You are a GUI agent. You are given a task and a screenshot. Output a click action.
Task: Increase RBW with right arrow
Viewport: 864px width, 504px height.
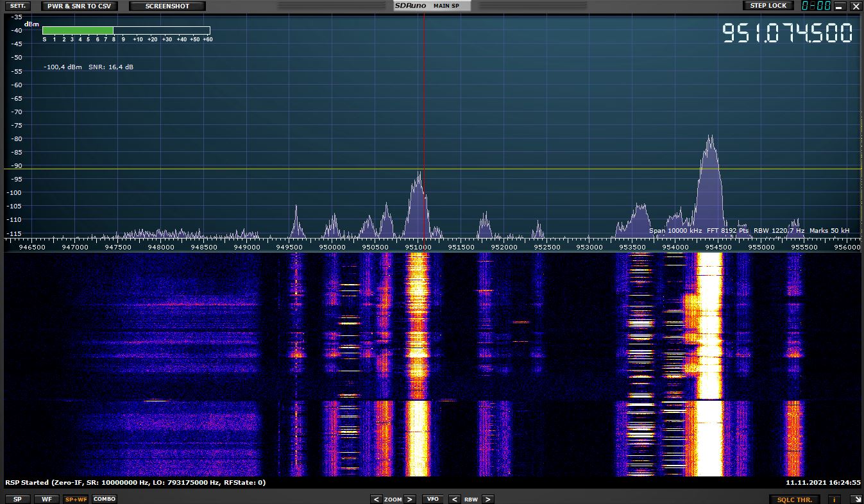(x=487, y=499)
